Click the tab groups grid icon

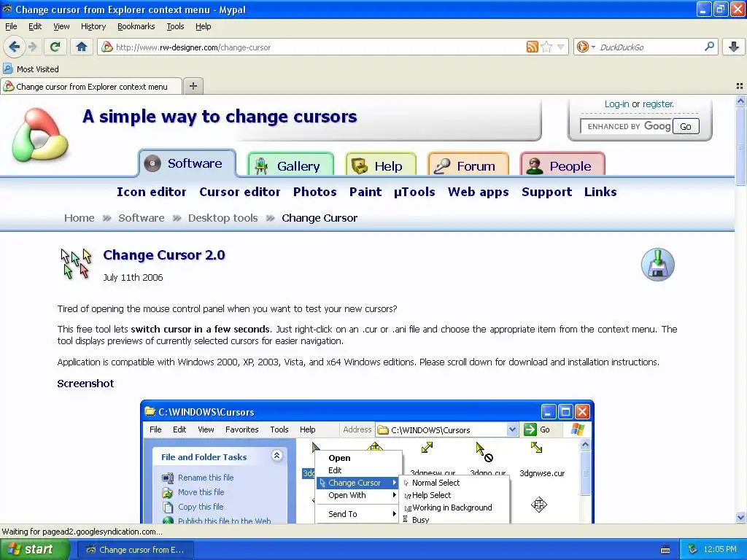pos(740,86)
